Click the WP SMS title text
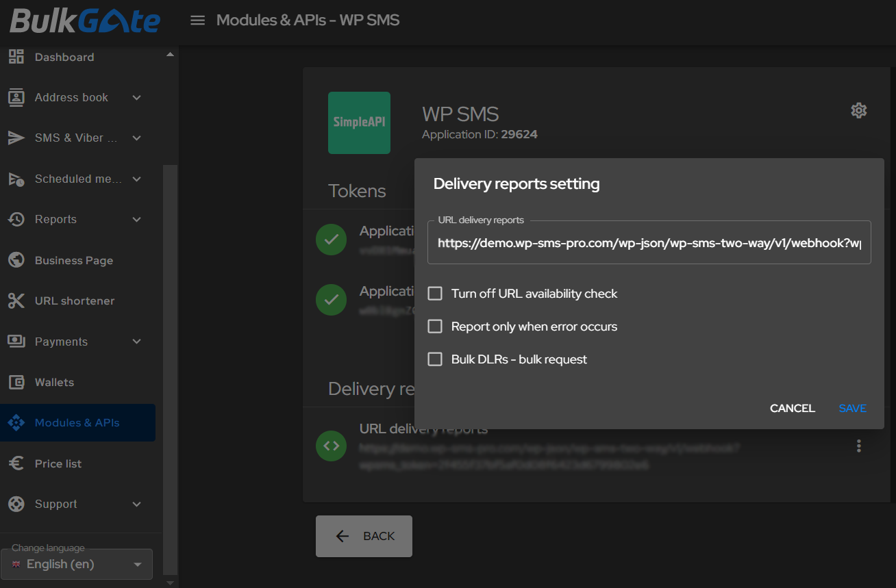Image resolution: width=896 pixels, height=588 pixels. (x=460, y=114)
